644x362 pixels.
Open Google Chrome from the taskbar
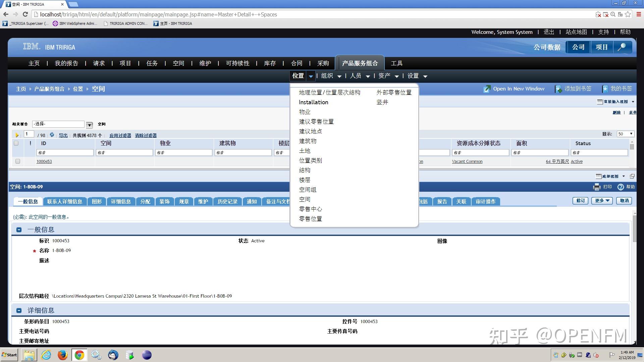tap(79, 355)
